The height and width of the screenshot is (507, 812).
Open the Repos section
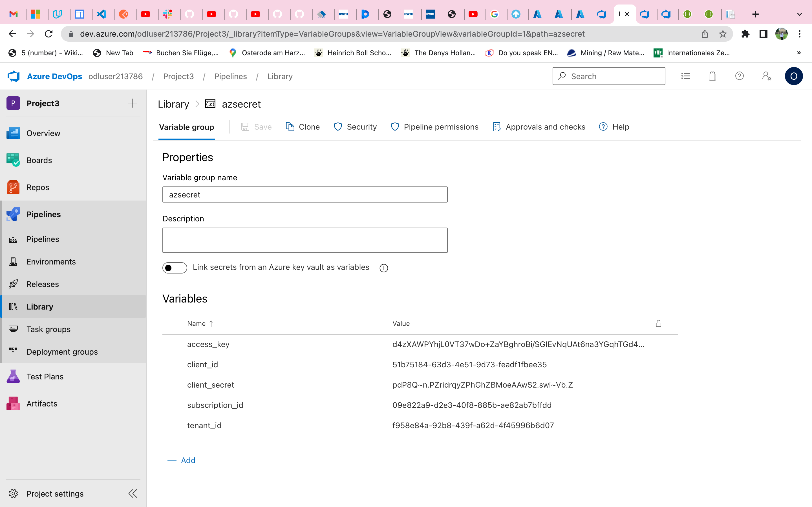(x=37, y=187)
